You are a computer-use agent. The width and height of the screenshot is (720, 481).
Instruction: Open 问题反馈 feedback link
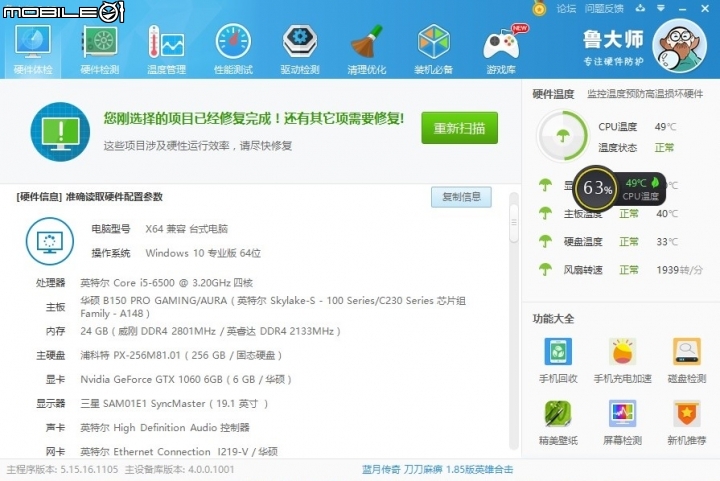(x=604, y=9)
